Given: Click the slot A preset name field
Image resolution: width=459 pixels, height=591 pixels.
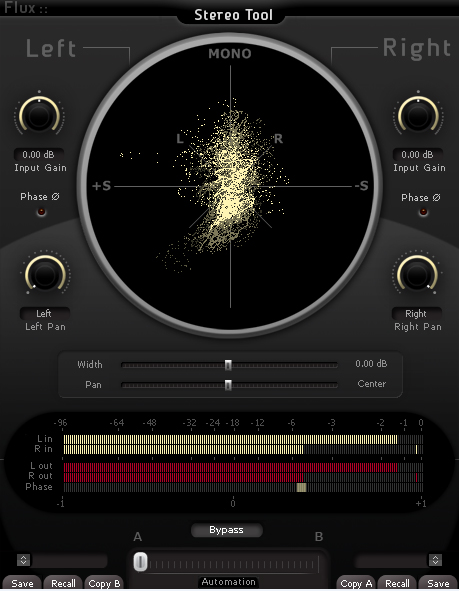Looking at the screenshot, I should point(69,561).
